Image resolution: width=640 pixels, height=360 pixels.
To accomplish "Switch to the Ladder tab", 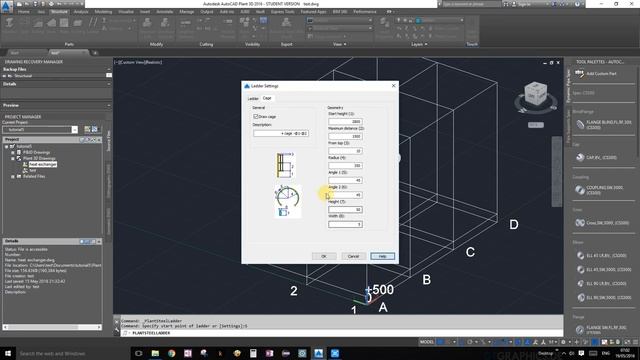I will (x=253, y=98).
